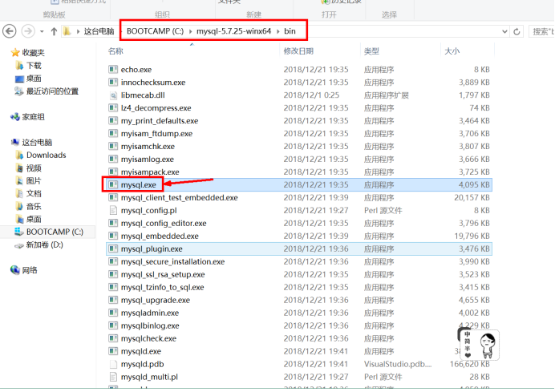Select the myisampack.exe file icon
Screen dimensions: 555x392
[x=113, y=172]
